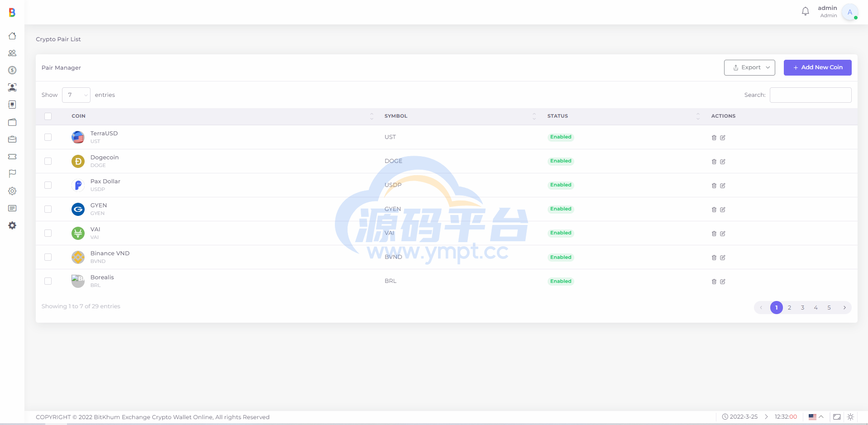Open the solid gear sidebar icon
The image size is (868, 425).
click(12, 225)
